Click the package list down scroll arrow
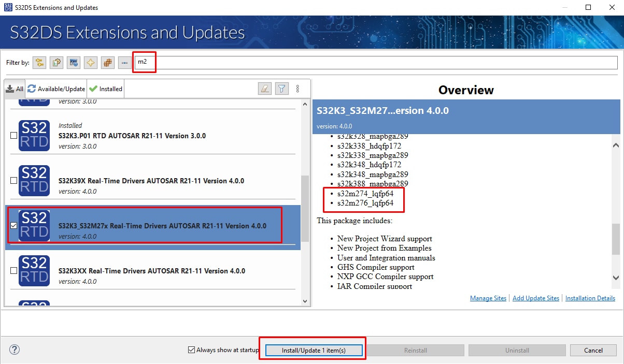 [x=304, y=301]
